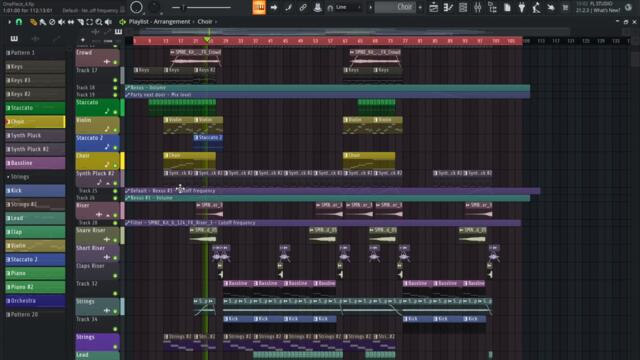Open the Playlist view icon
640x360 pixels.
point(433,7)
